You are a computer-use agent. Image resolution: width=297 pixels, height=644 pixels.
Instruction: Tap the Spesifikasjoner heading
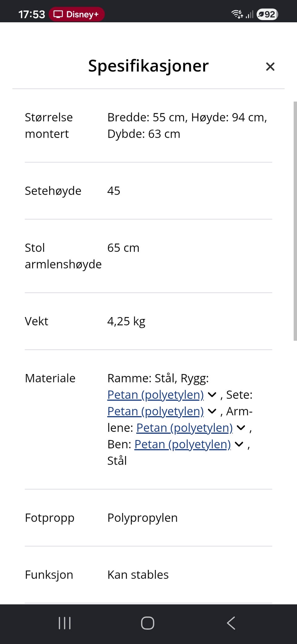[x=148, y=66]
